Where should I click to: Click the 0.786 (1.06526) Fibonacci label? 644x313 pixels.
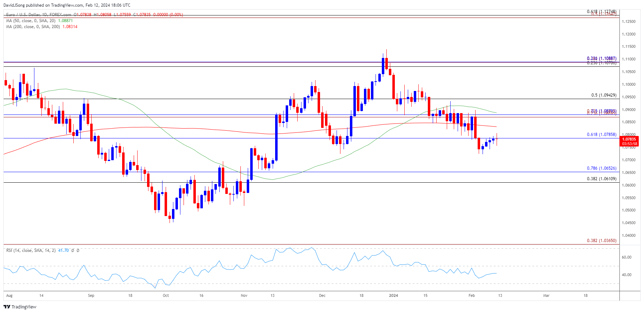coord(602,168)
